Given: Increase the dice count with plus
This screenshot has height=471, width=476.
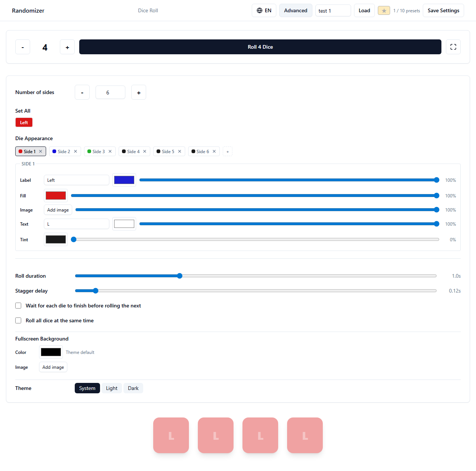Looking at the screenshot, I should 67,47.
